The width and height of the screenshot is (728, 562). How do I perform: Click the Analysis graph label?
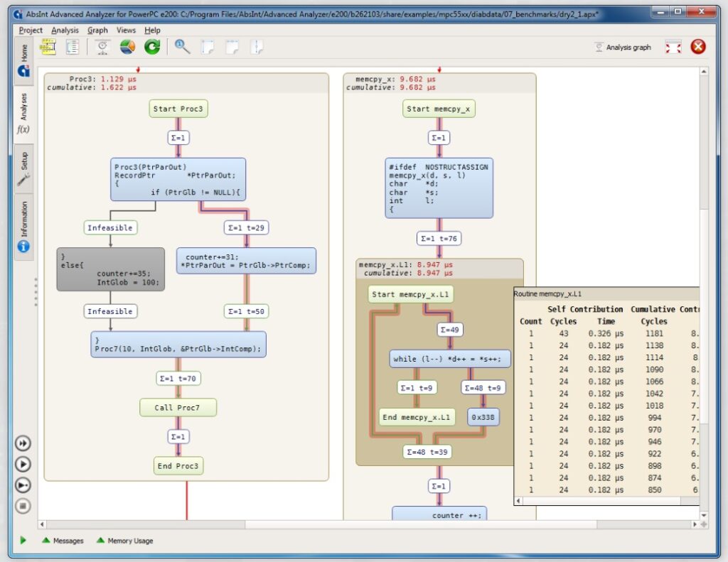point(628,48)
